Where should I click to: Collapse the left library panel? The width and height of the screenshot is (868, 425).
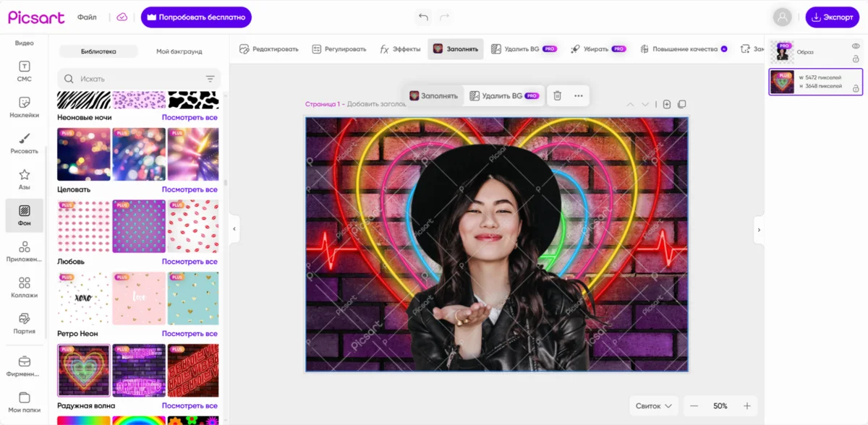pos(234,229)
